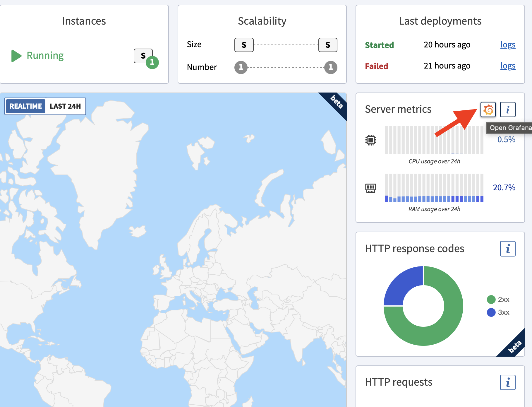The width and height of the screenshot is (532, 407).
Task: Switch map view to LAST 24H
Action: pos(65,106)
